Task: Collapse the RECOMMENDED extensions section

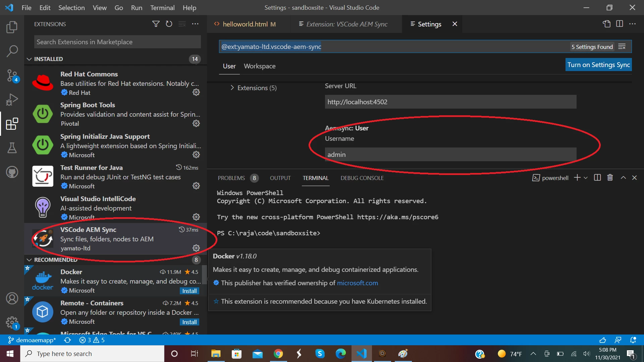Action: coord(30,260)
